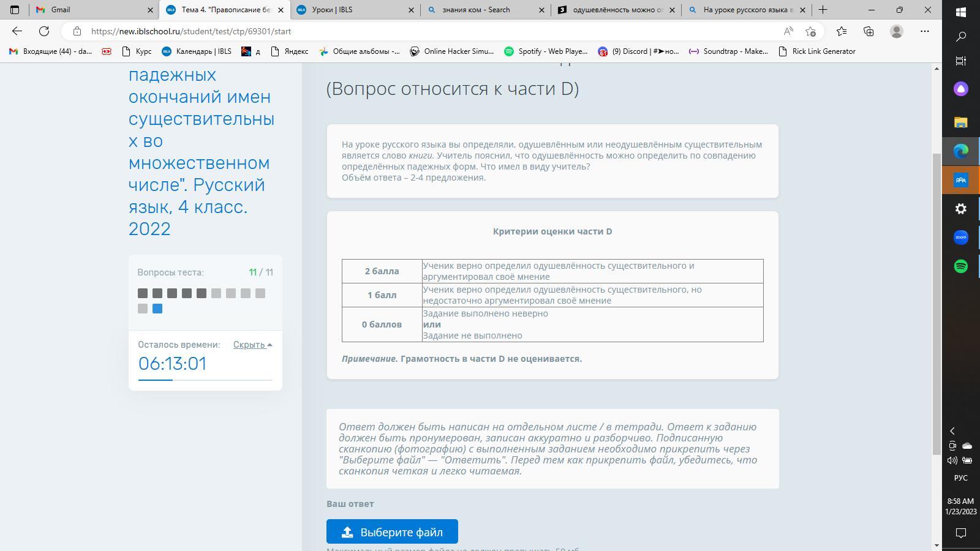Open Spotify app from taskbar

coord(961,266)
